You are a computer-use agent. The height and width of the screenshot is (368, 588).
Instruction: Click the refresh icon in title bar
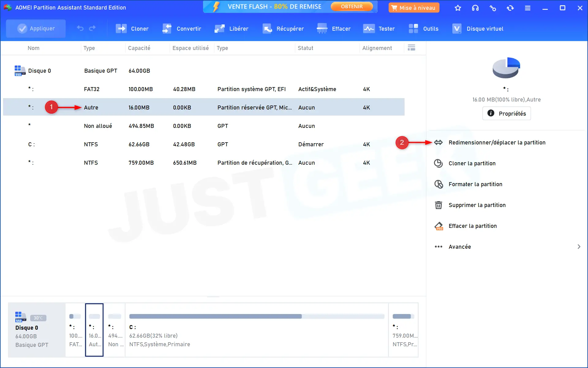pos(510,8)
